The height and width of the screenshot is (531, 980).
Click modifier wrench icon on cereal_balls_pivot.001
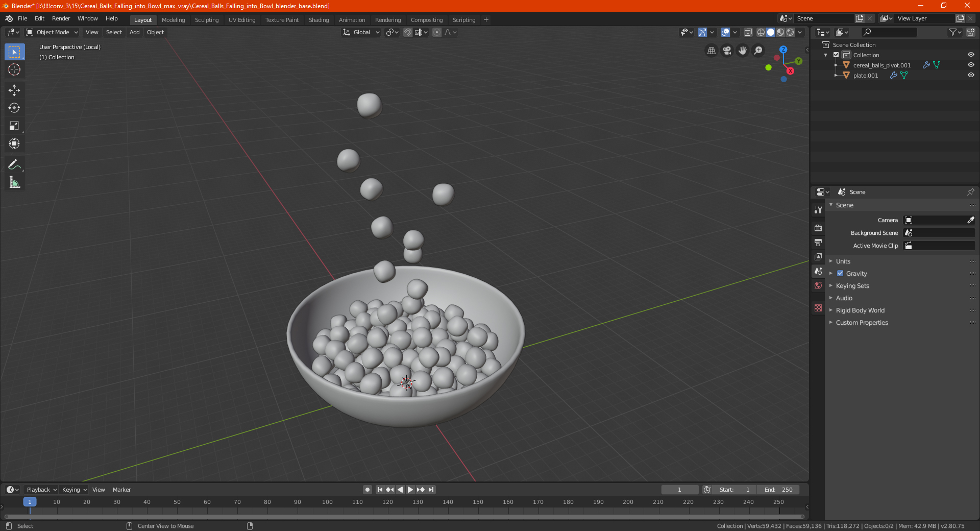click(x=926, y=65)
